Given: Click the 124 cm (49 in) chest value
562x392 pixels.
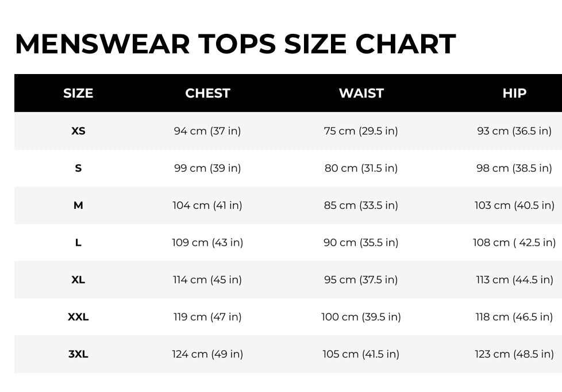Looking at the screenshot, I should (207, 354).
